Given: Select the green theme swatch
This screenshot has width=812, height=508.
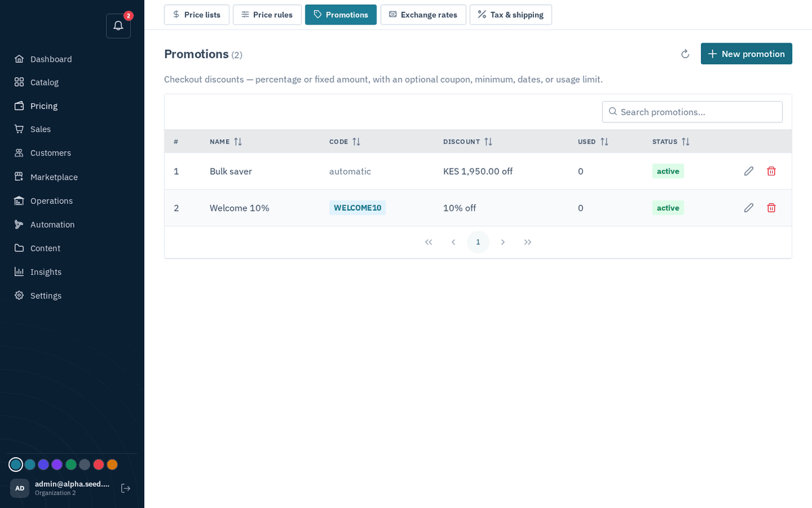Looking at the screenshot, I should pyautogui.click(x=71, y=465).
